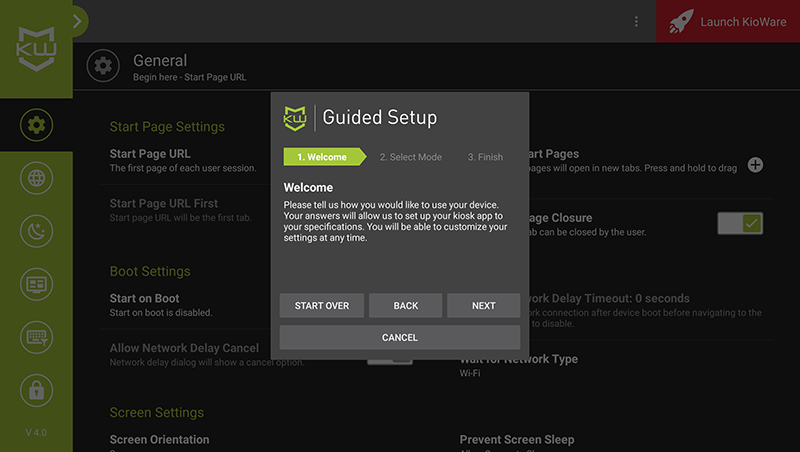Open Start Page URL First setting
The height and width of the screenshot is (452, 800).
coord(181,210)
